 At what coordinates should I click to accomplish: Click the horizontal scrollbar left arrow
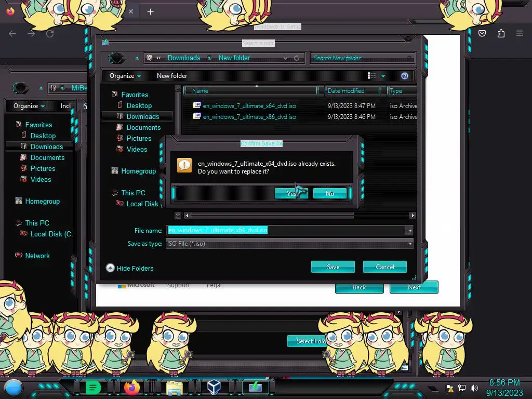[187, 215]
